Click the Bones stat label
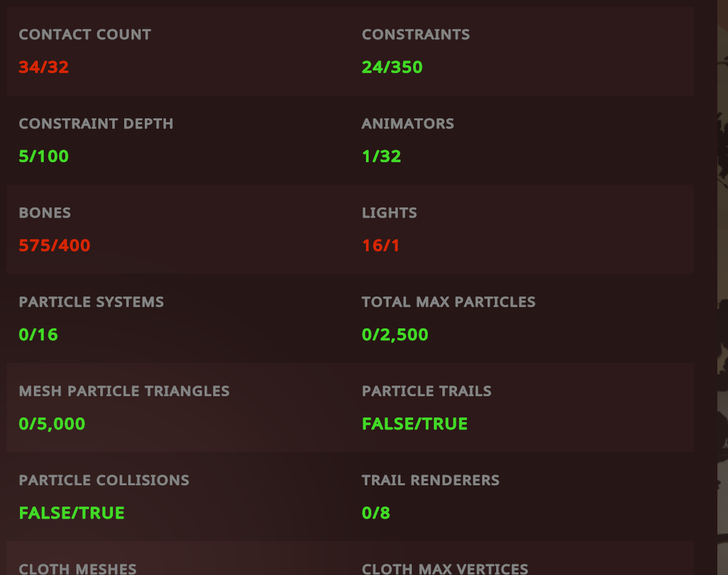This screenshot has height=575, width=728. 45,213
